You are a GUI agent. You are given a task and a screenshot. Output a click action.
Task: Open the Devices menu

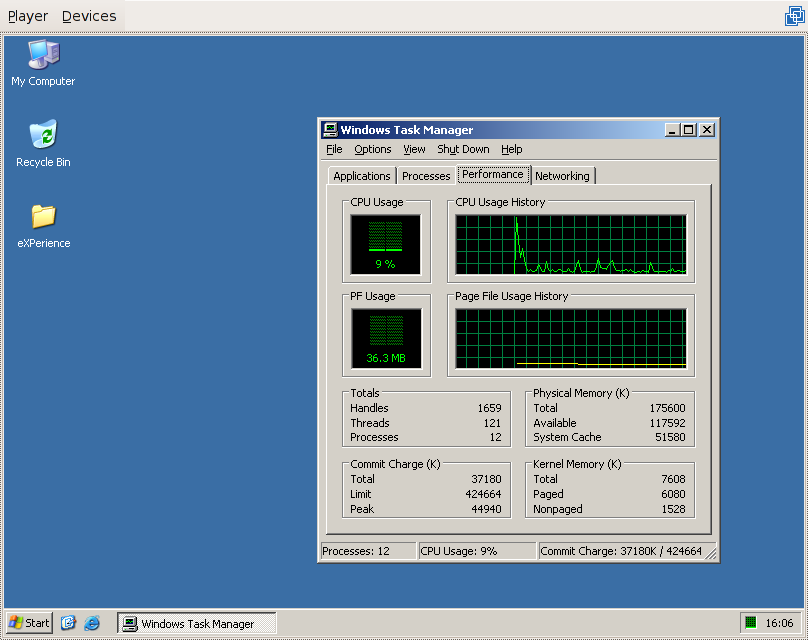click(x=89, y=16)
